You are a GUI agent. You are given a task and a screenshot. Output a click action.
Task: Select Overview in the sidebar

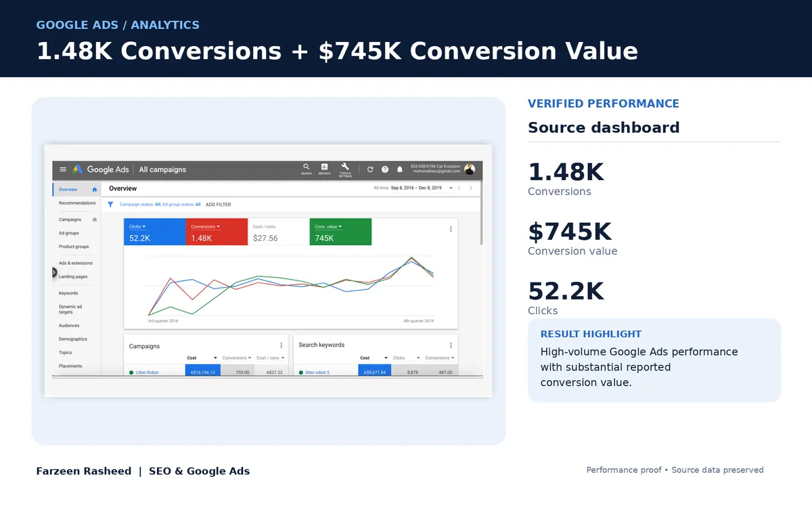(76, 190)
